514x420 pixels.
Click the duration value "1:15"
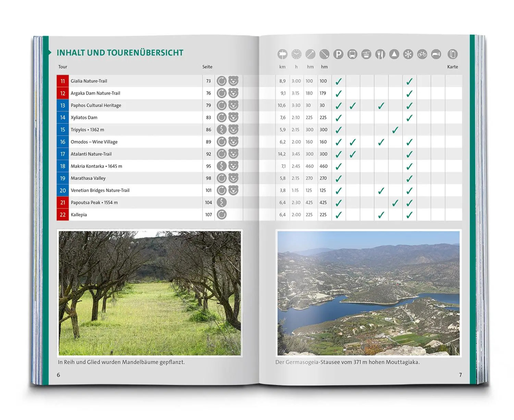(x=295, y=190)
